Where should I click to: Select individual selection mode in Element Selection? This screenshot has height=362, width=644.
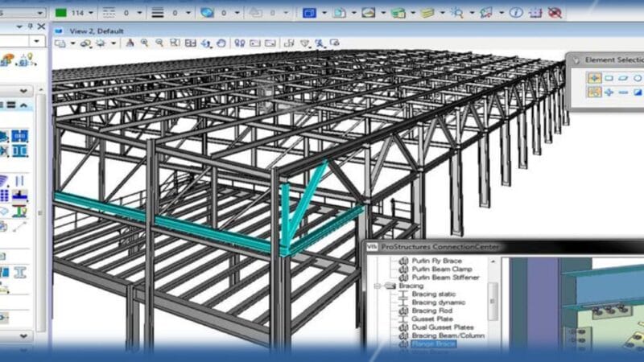tap(594, 77)
